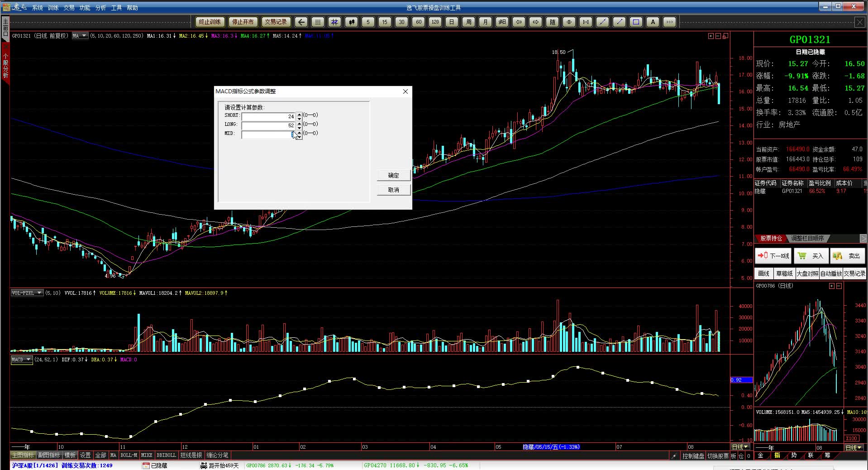Select the 缠论分笔 indicator tab
The height and width of the screenshot is (470, 868).
tap(218, 455)
